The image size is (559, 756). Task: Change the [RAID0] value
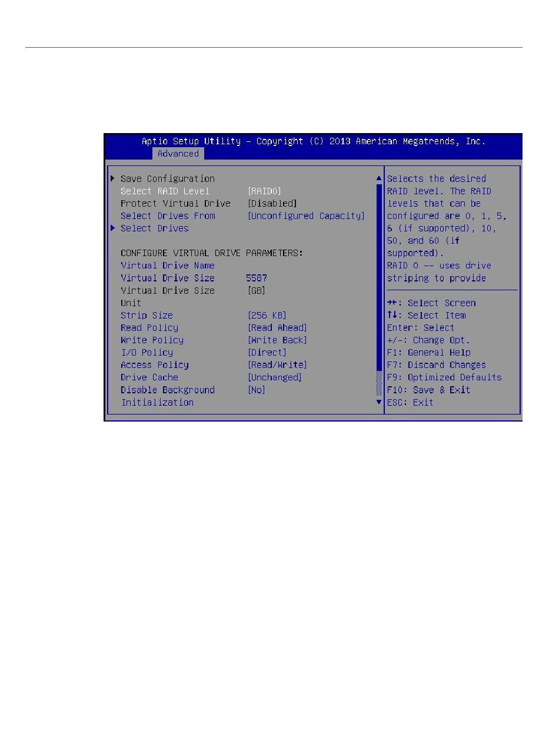click(264, 191)
